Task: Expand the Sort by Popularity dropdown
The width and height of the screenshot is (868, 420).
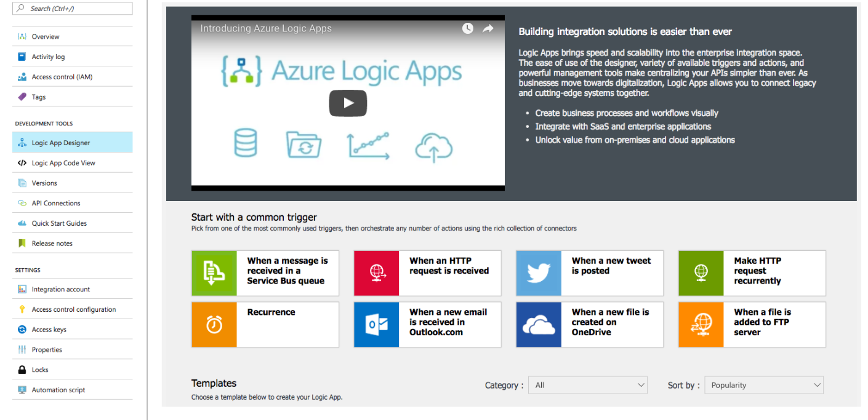Action: (764, 386)
